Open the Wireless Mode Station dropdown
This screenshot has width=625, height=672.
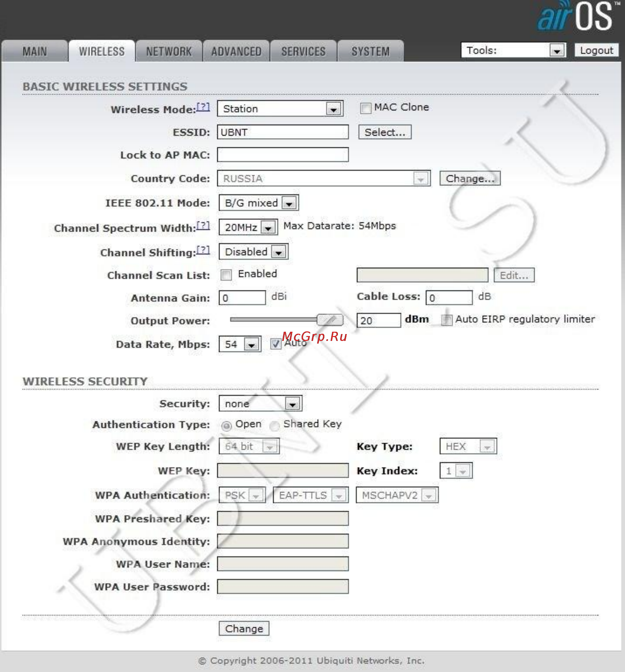point(280,109)
